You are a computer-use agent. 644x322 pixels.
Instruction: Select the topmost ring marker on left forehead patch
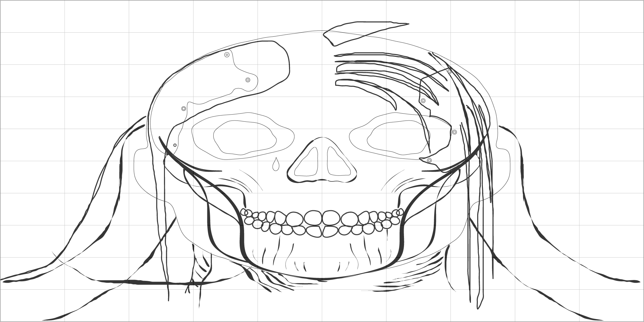pyautogui.click(x=227, y=55)
